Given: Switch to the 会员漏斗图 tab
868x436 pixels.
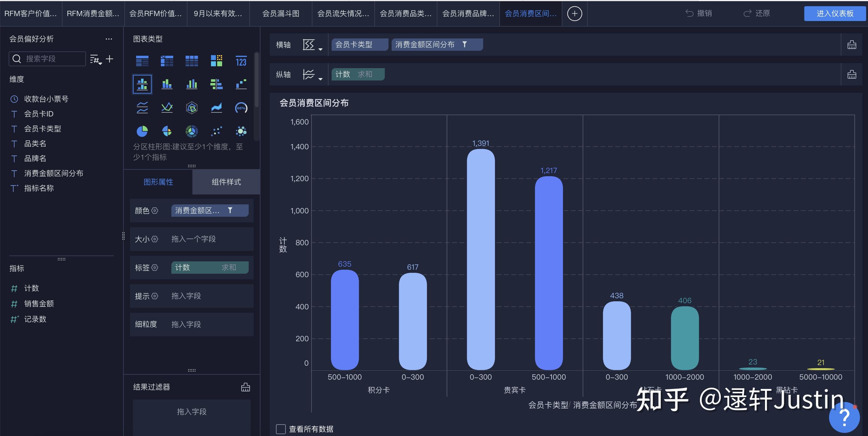Looking at the screenshot, I should [280, 14].
